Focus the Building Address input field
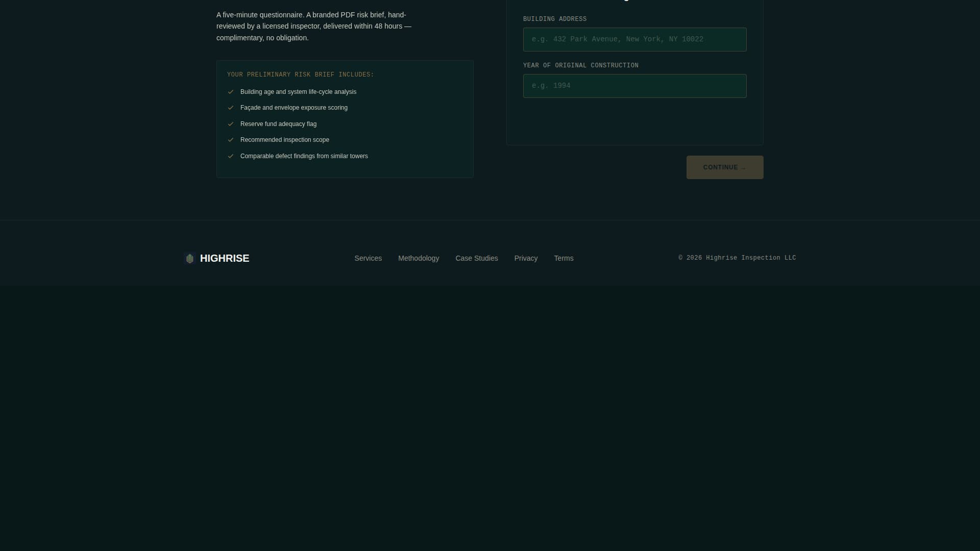980x551 pixels. pos(634,39)
